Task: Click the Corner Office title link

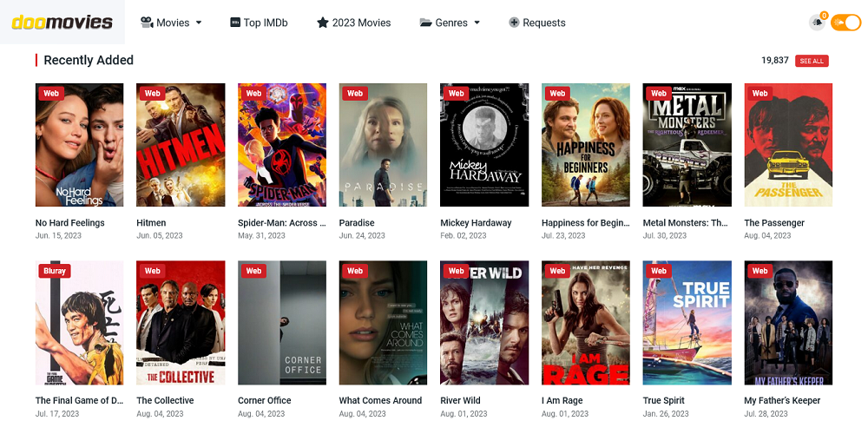Action: pos(264,400)
